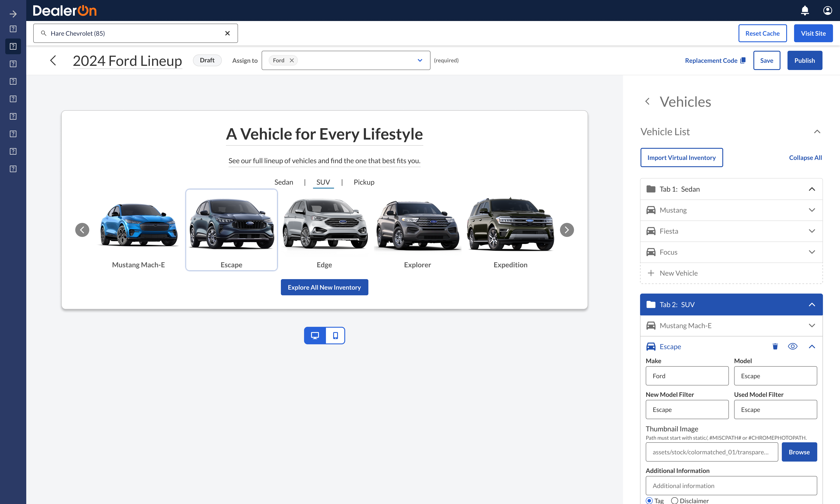Add a New Vehicle to Sedan tab
This screenshot has width=840, height=504.
tap(731, 273)
